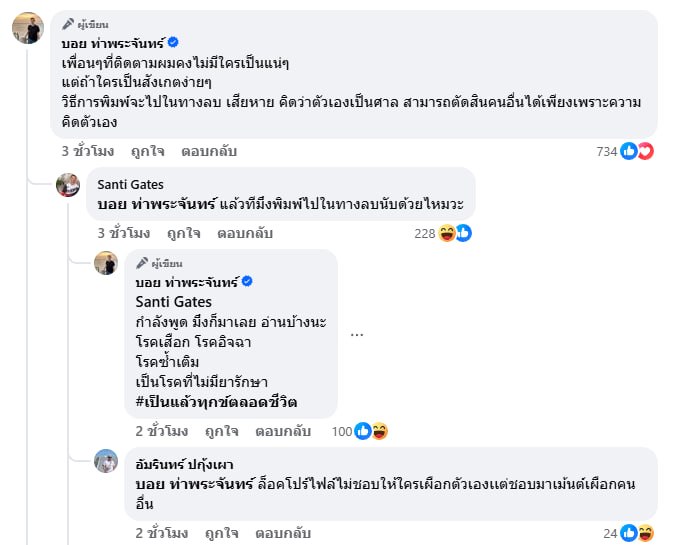Open the reactions beside the 100 count

[371, 431]
